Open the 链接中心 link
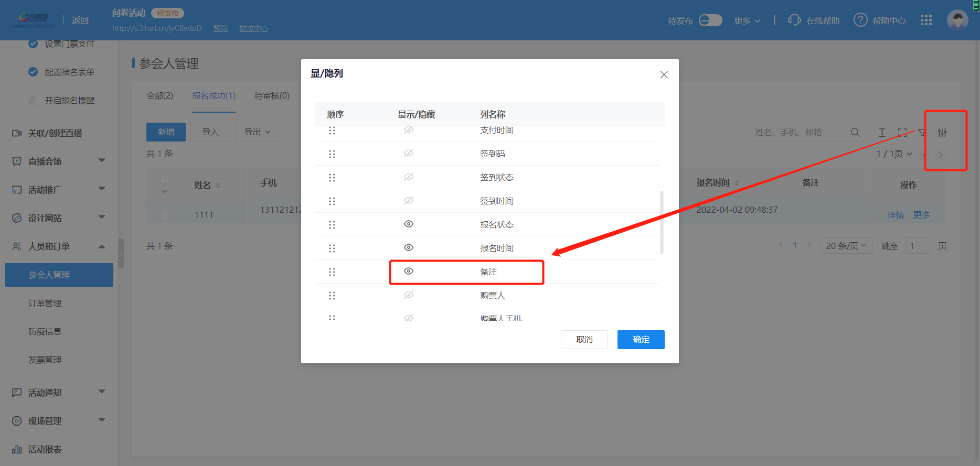 pyautogui.click(x=253, y=28)
